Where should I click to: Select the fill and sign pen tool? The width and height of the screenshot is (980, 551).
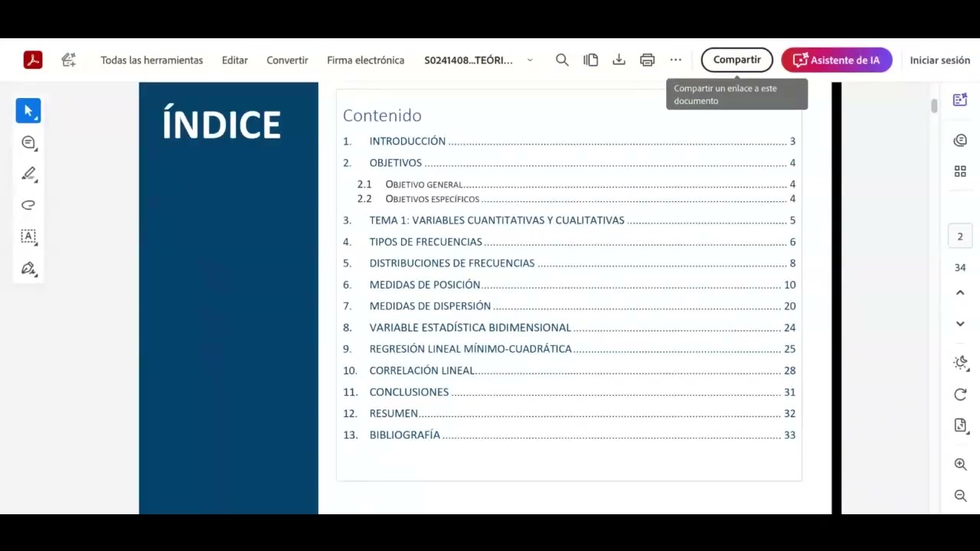[28, 269]
